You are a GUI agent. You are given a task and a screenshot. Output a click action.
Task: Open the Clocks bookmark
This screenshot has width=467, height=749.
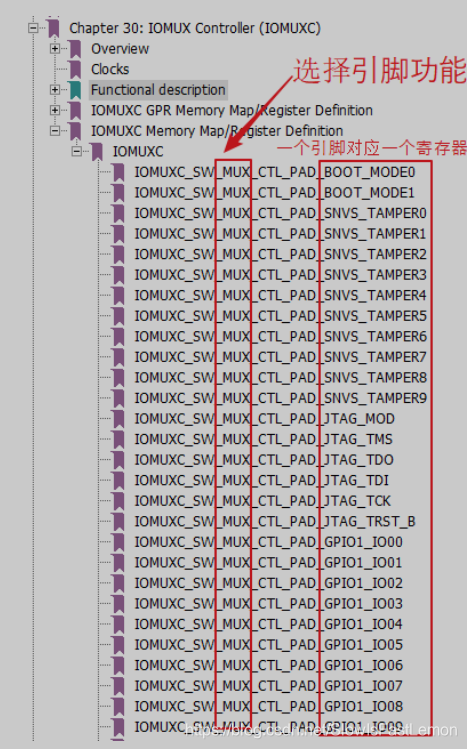(110, 70)
